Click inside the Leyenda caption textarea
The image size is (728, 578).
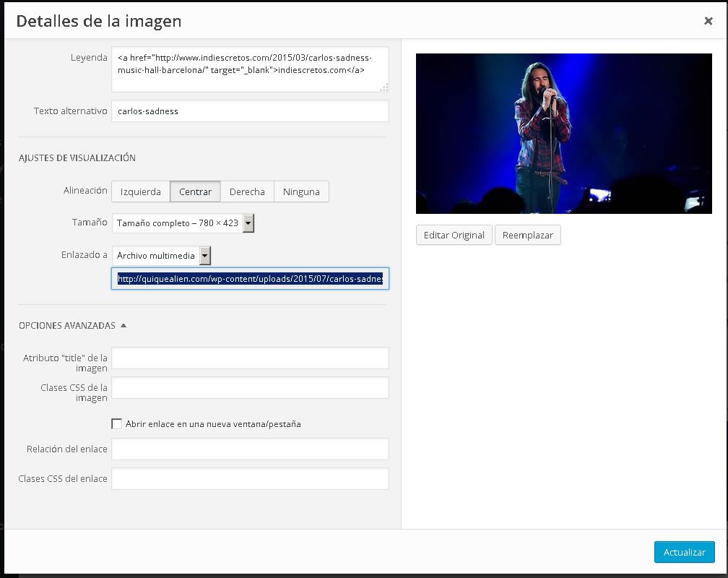pyautogui.click(x=250, y=69)
